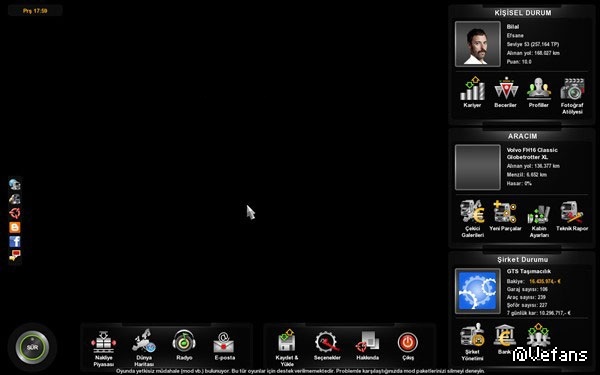Open the orange Blogger icon
Viewport: 600px width, 375px height.
(15, 227)
